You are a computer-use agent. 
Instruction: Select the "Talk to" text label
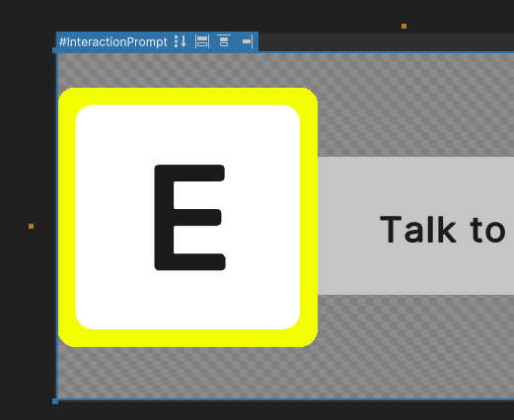[443, 230]
